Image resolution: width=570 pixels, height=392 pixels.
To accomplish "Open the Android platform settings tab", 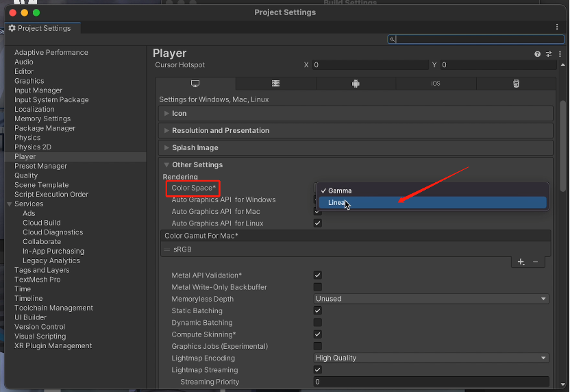I will (x=356, y=84).
